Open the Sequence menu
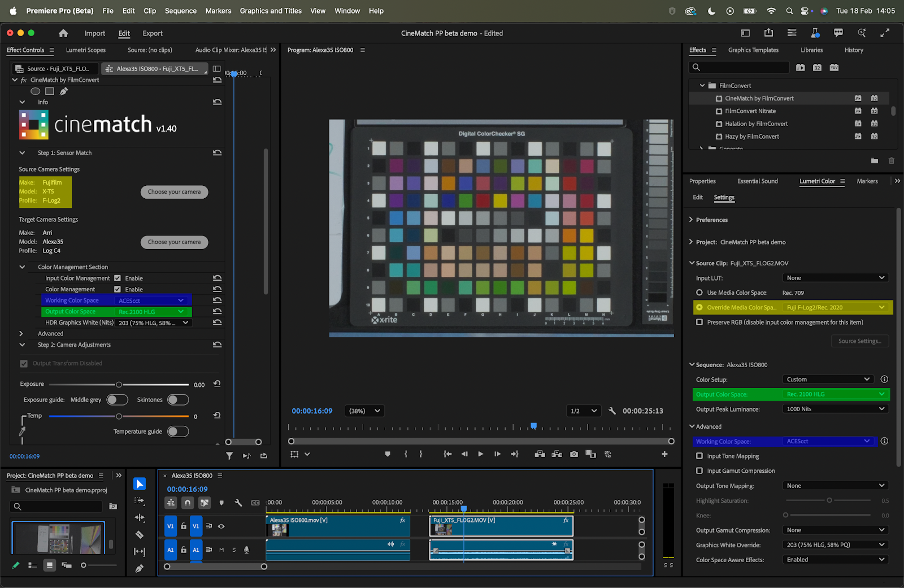The image size is (904, 588). (180, 11)
